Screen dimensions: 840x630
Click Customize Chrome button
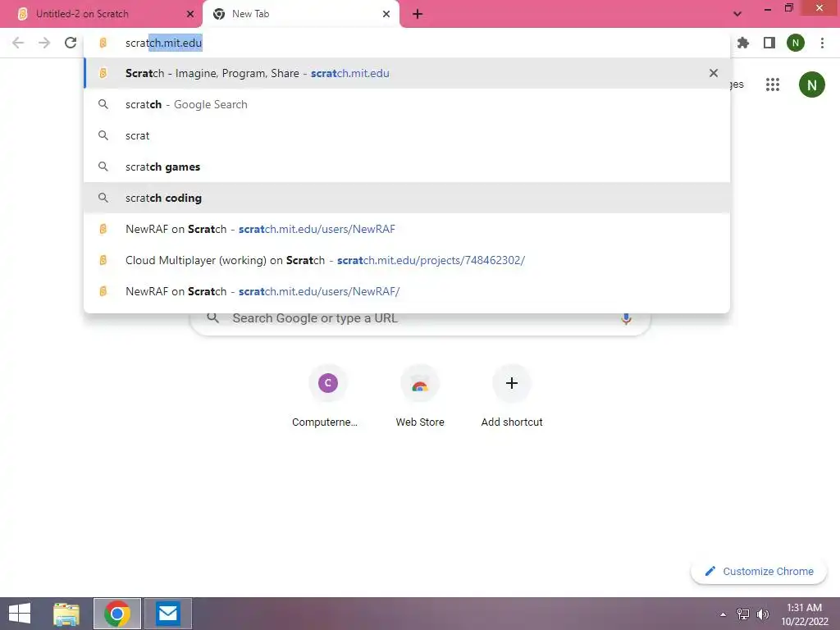759,571
